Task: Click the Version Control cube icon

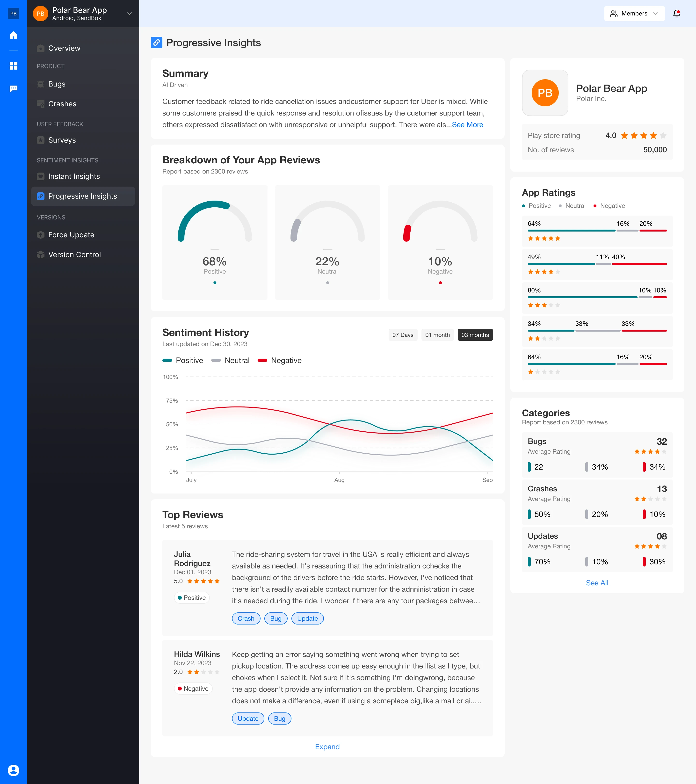Action: click(x=41, y=255)
